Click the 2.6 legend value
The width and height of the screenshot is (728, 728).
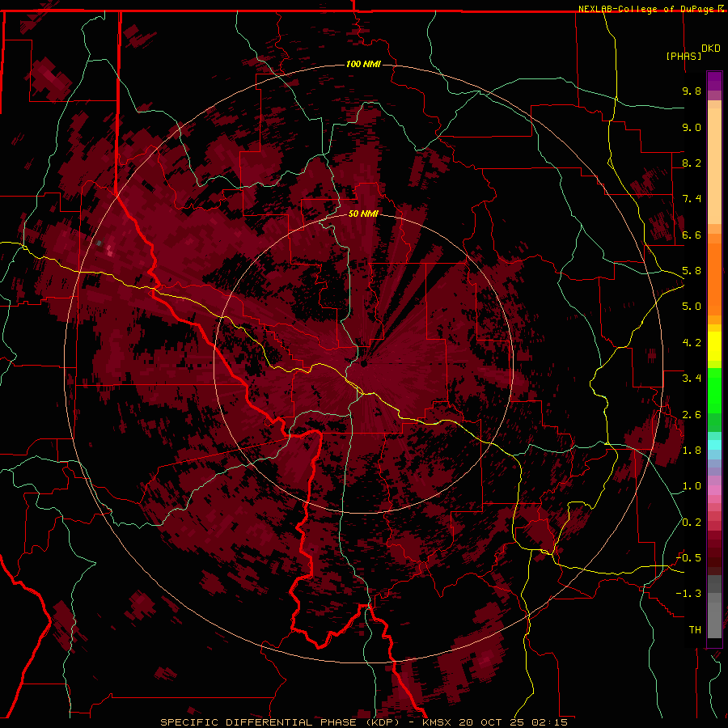(692, 415)
